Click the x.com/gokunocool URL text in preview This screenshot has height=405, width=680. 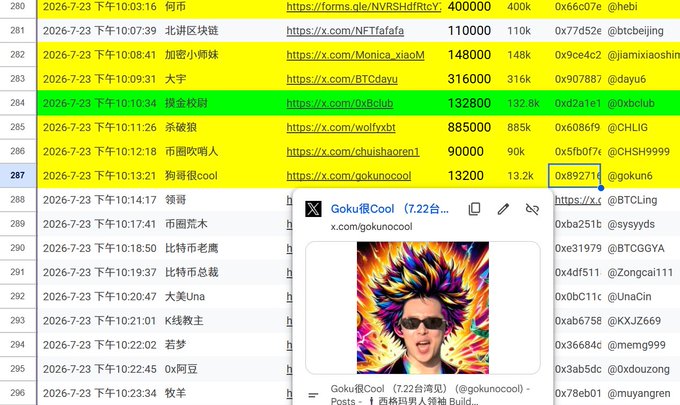pos(371,227)
